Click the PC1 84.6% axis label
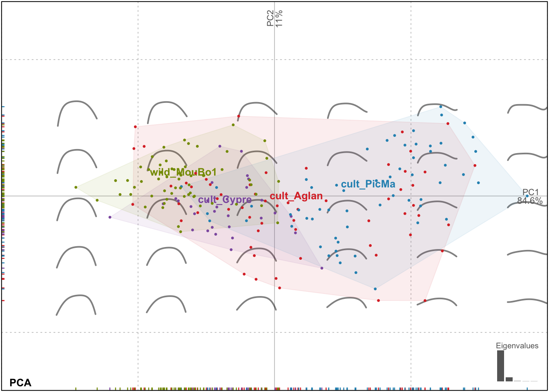 pyautogui.click(x=530, y=196)
